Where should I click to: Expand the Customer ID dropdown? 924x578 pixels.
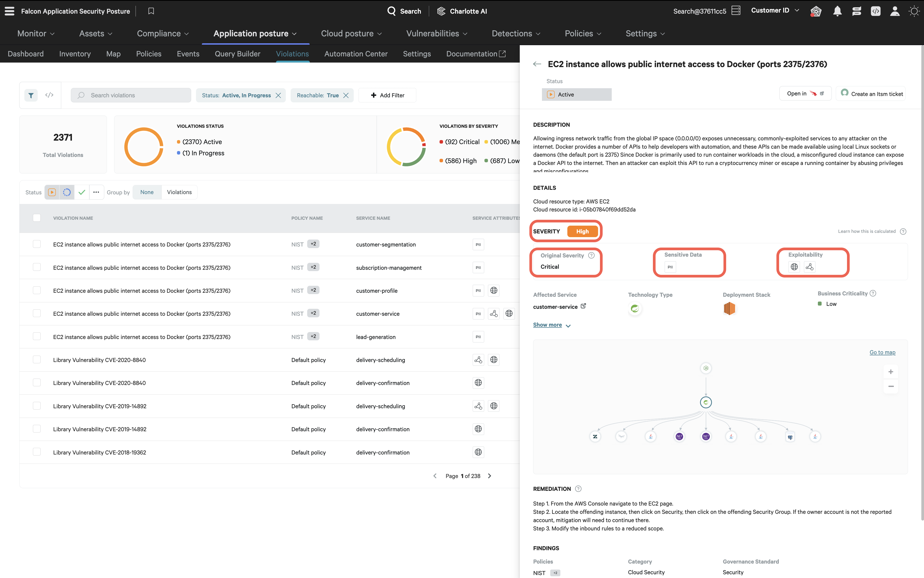click(775, 10)
